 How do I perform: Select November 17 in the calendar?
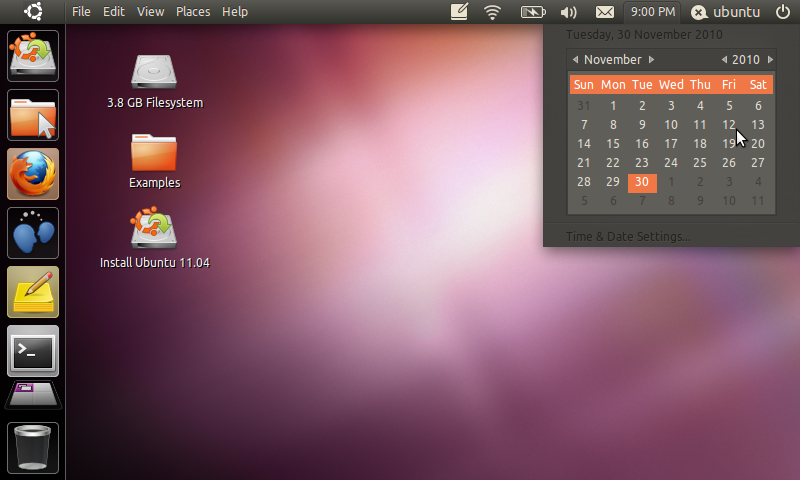[x=671, y=144]
